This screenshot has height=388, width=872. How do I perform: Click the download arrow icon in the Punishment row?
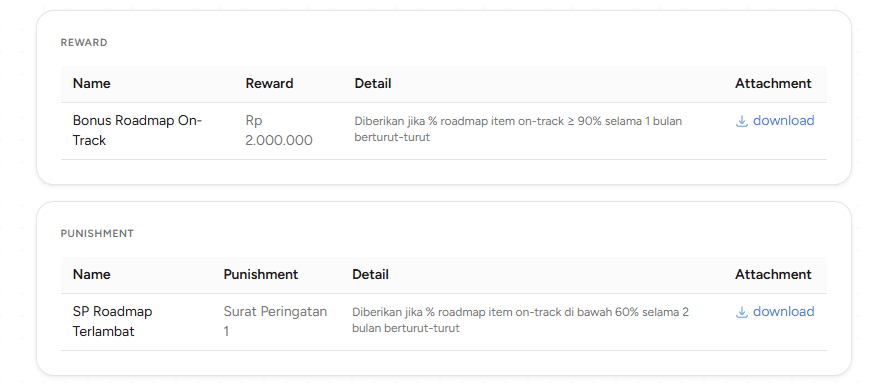(741, 312)
